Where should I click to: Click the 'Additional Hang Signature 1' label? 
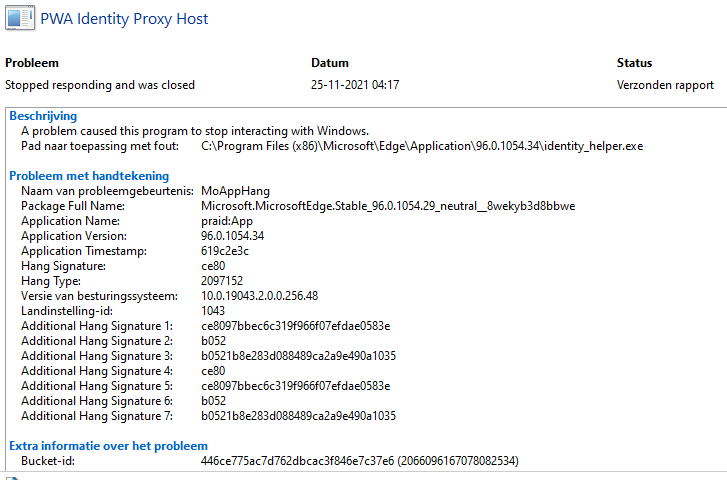97,326
